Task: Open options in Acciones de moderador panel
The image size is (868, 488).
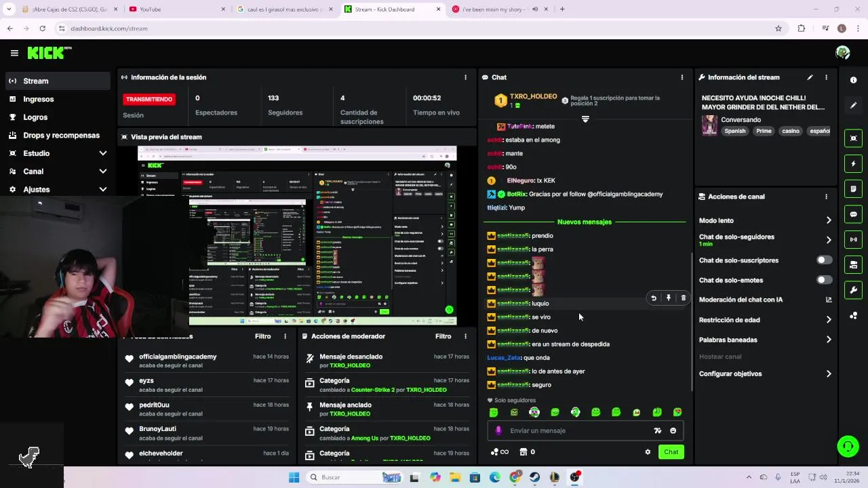Action: pyautogui.click(x=465, y=336)
